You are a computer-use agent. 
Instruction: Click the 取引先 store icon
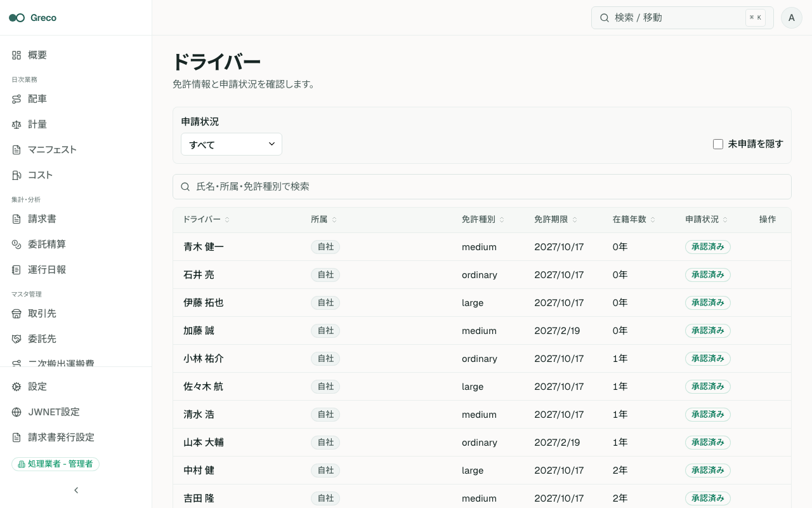point(16,314)
